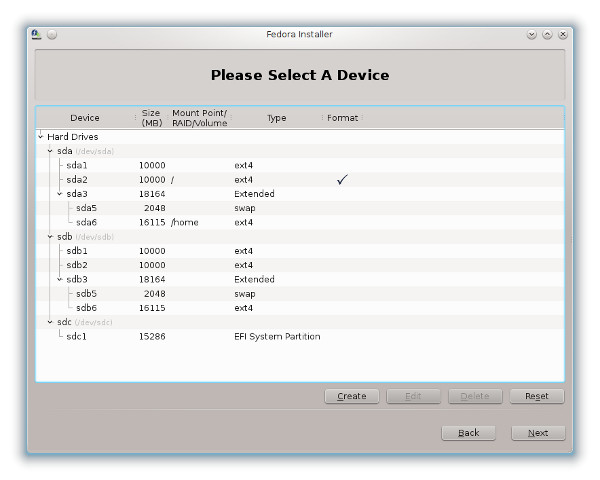
Task: Click the Fedora Installer window menu icon
Action: [35, 34]
